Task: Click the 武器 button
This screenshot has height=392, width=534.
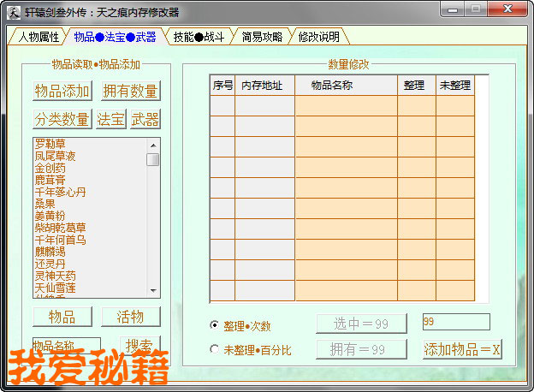Action: click(x=145, y=119)
